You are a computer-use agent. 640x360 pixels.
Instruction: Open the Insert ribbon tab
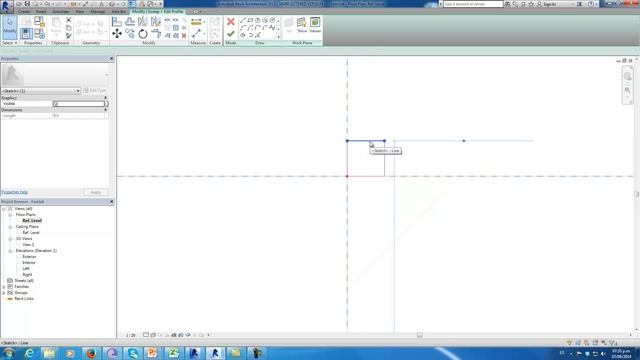click(41, 11)
